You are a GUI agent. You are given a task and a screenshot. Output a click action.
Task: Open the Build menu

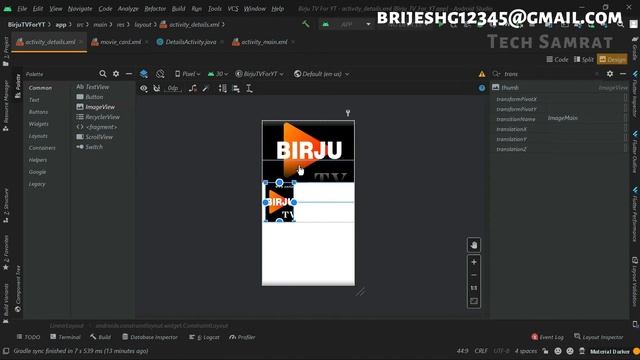(x=178, y=9)
